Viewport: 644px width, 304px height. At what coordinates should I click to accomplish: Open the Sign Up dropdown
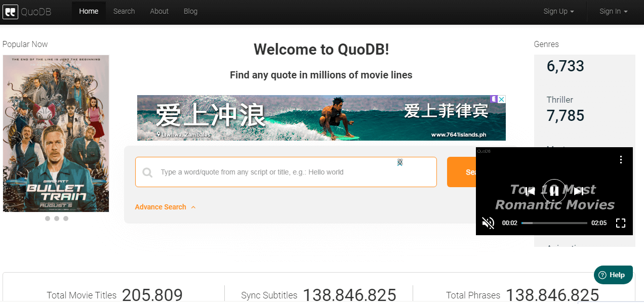558,11
